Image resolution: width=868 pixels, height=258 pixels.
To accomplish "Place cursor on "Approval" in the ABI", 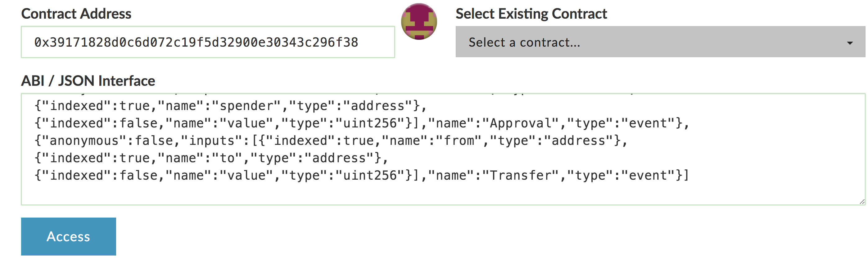I will click(521, 123).
